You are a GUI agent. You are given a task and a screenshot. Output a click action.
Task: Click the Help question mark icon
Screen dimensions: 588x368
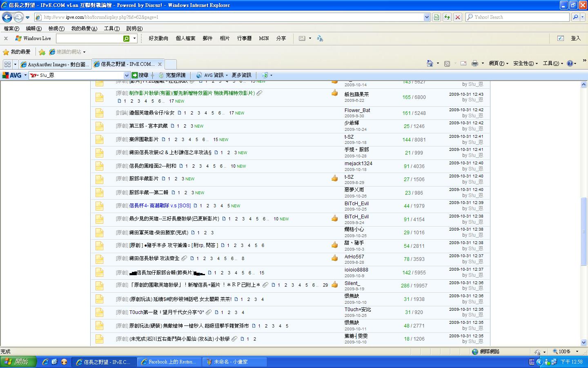(570, 63)
